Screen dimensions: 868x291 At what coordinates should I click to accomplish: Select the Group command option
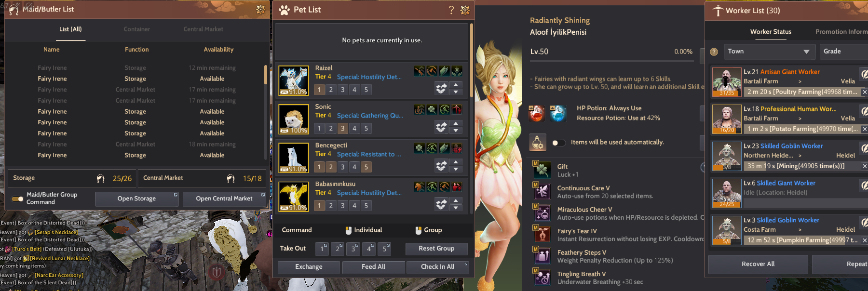click(x=429, y=230)
